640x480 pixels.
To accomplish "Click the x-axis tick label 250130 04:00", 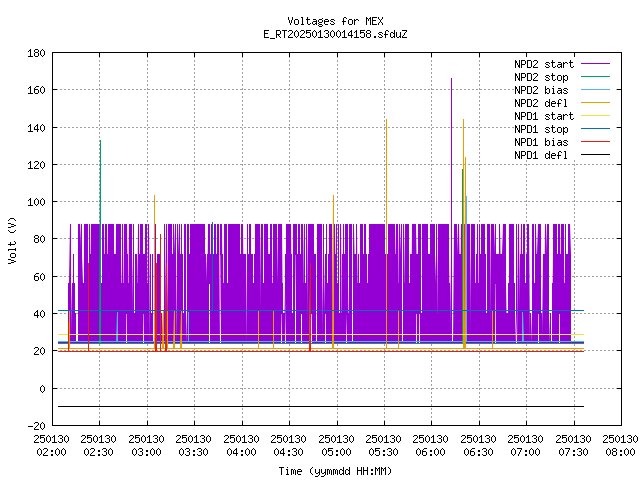I will 241,446.
